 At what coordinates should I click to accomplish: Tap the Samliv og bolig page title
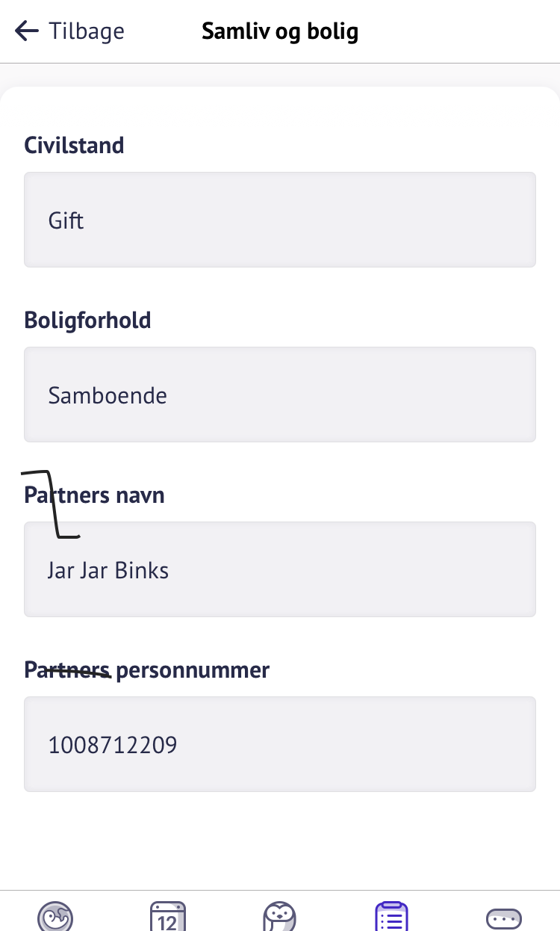280,32
